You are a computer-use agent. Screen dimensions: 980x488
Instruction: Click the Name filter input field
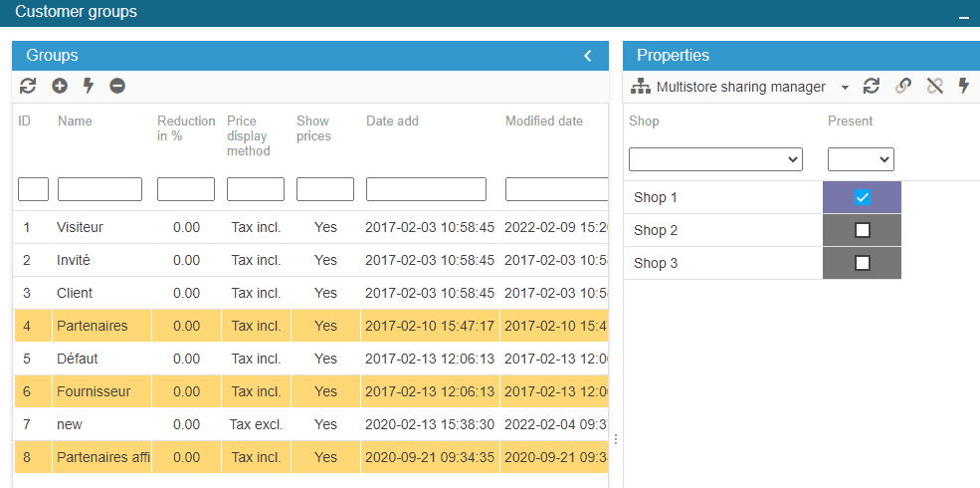click(99, 189)
